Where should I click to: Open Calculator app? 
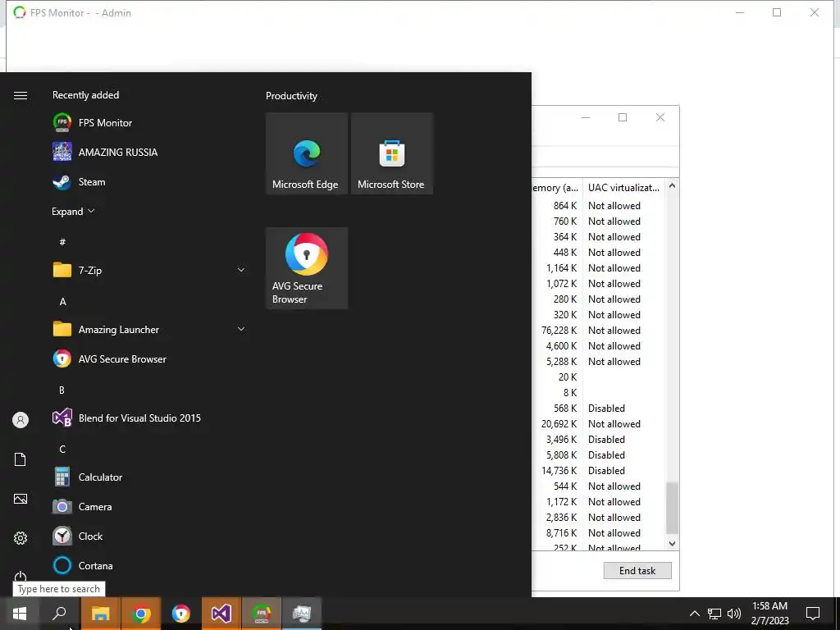(149, 477)
